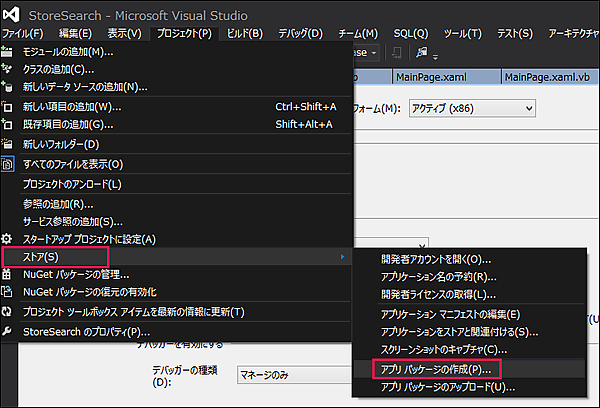This screenshot has width=600, height=408.
Task: Choose 参照の追加(R)... menu entry
Action: click(x=176, y=204)
